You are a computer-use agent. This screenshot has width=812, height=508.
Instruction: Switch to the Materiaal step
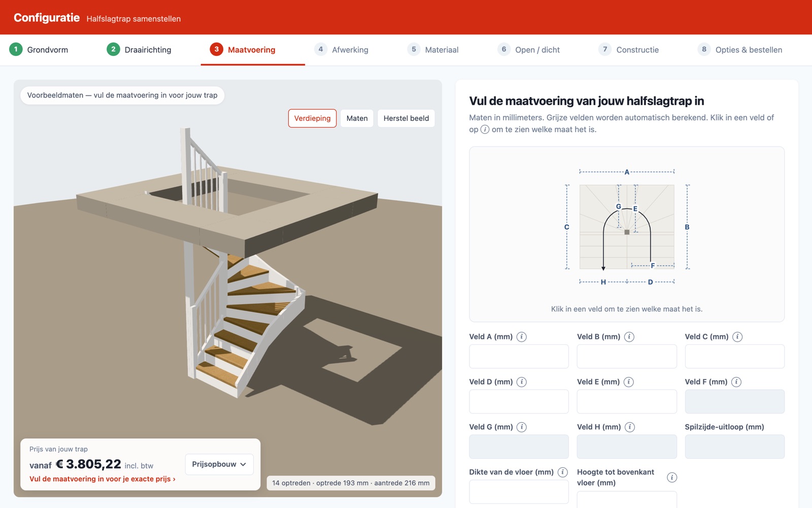[433, 50]
